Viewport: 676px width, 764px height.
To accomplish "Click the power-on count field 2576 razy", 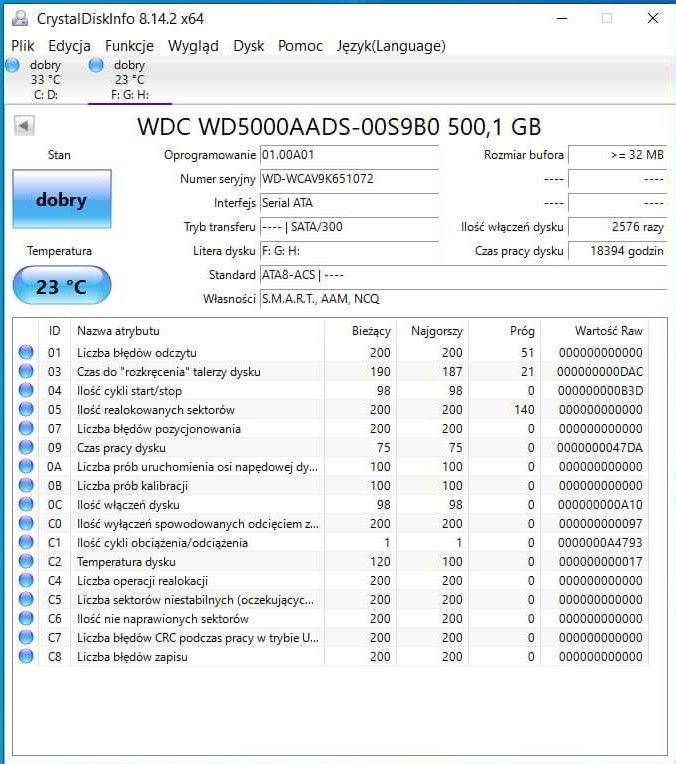I will coord(618,227).
